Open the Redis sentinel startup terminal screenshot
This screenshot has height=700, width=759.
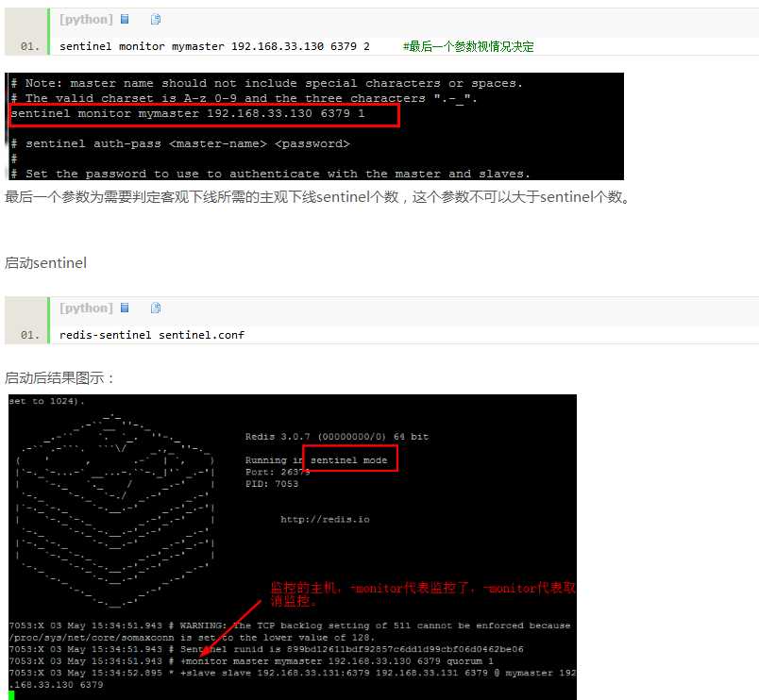pos(293,546)
